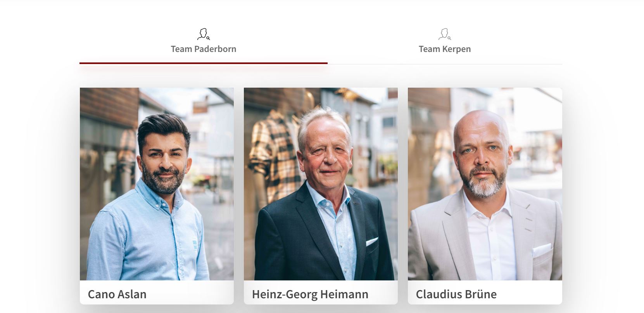Click the white footer area of Cano Aslan's card
Viewport: 644px width, 313px height.
click(x=157, y=292)
